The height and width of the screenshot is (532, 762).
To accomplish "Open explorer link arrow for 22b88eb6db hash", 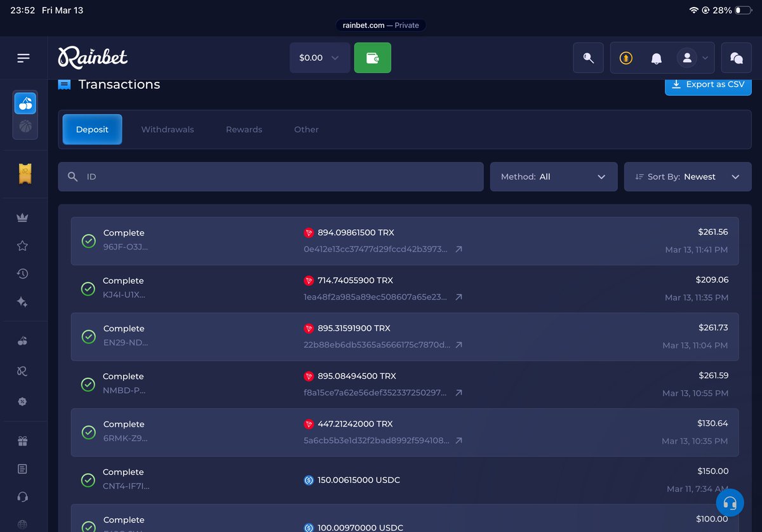I will click(458, 345).
